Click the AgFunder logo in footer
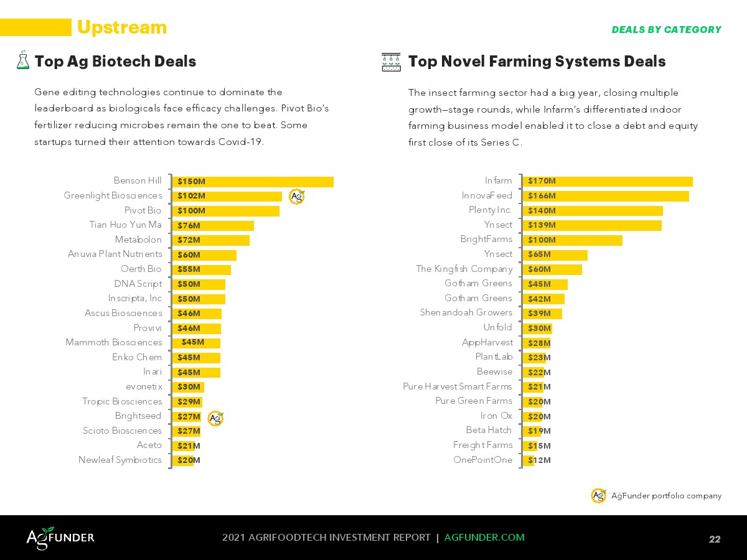Image resolution: width=747 pixels, height=560 pixels. coord(60,538)
